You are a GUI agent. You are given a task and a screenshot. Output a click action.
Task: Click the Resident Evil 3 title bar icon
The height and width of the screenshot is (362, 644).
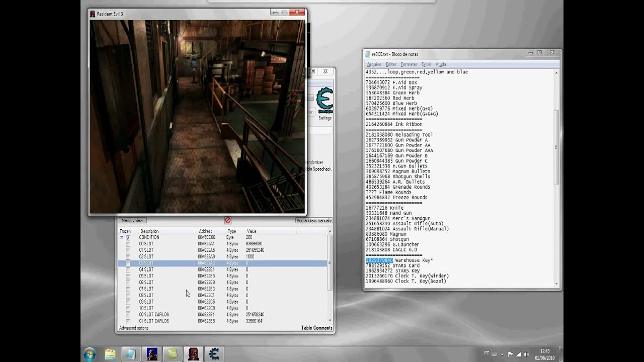(93, 14)
